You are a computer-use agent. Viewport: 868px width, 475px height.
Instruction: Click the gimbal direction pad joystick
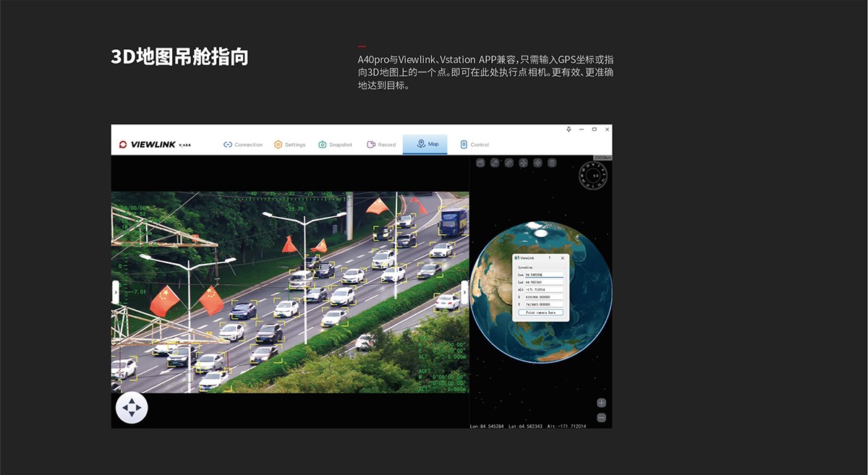132,408
